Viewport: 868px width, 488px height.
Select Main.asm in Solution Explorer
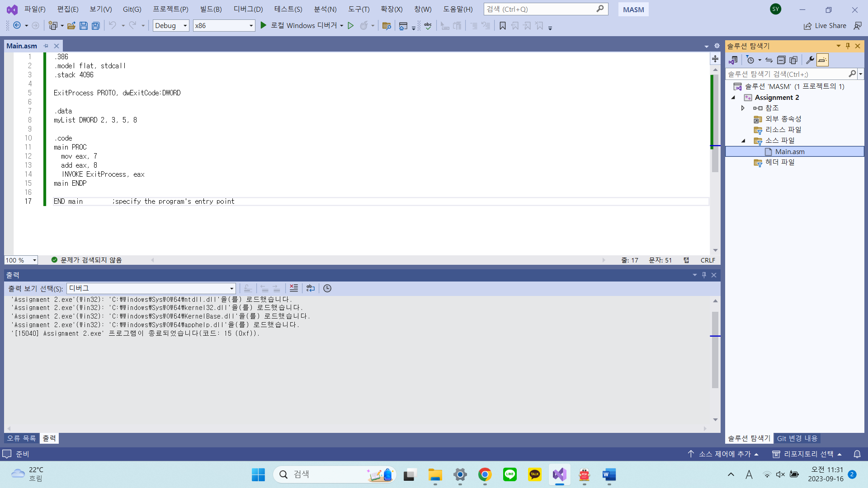[x=790, y=151]
